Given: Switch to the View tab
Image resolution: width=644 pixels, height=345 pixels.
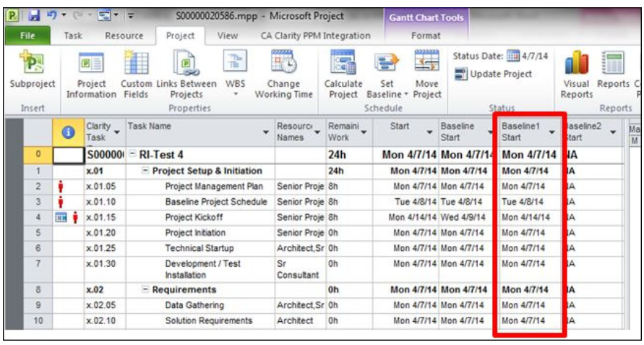Looking at the screenshot, I should tap(228, 35).
